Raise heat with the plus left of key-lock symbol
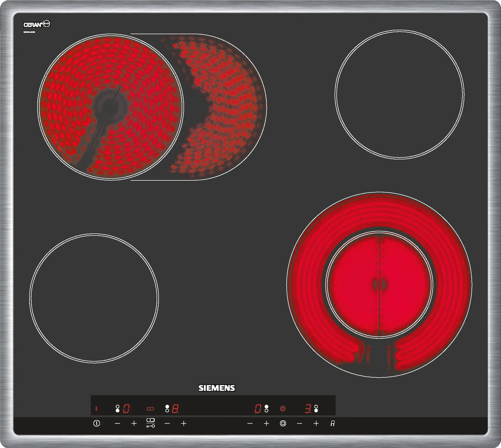501x448 pixels. coord(134,423)
